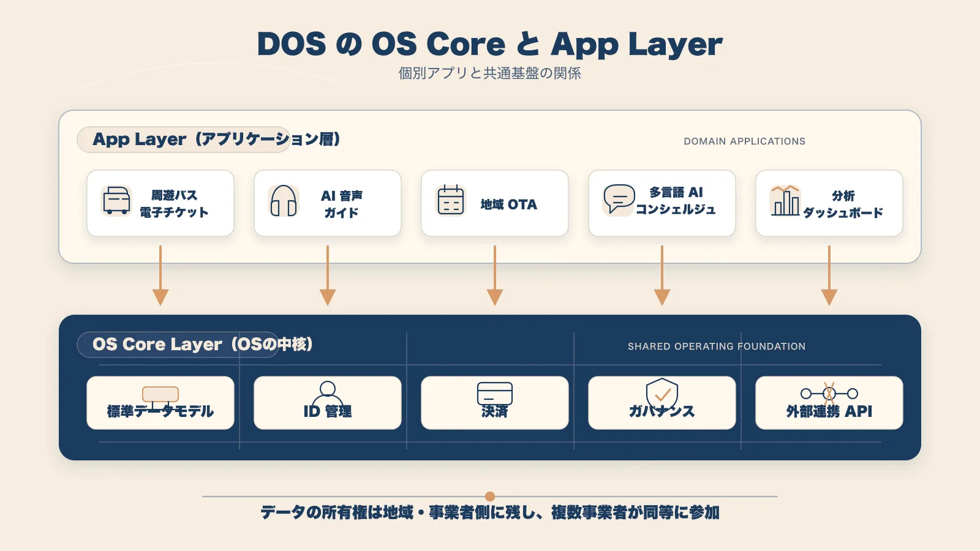Click the chat bubble icon on 多言語 AI コンシェルジュ card

click(619, 200)
